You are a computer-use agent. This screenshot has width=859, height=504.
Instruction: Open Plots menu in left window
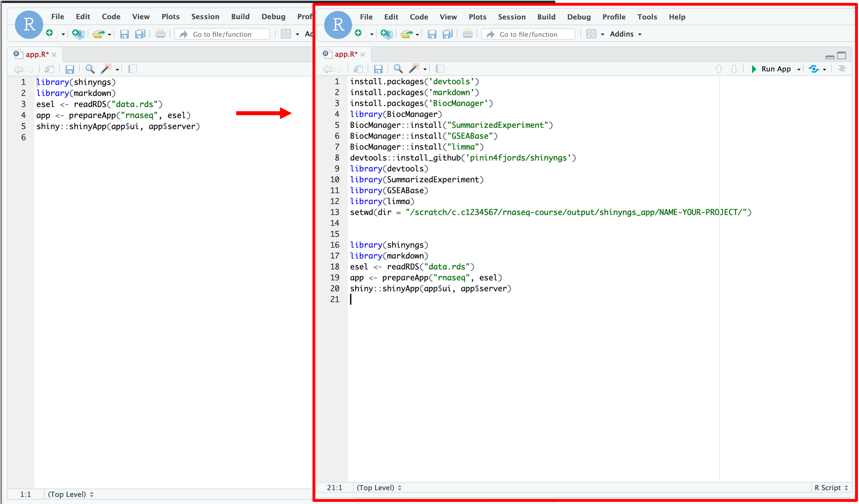click(170, 16)
